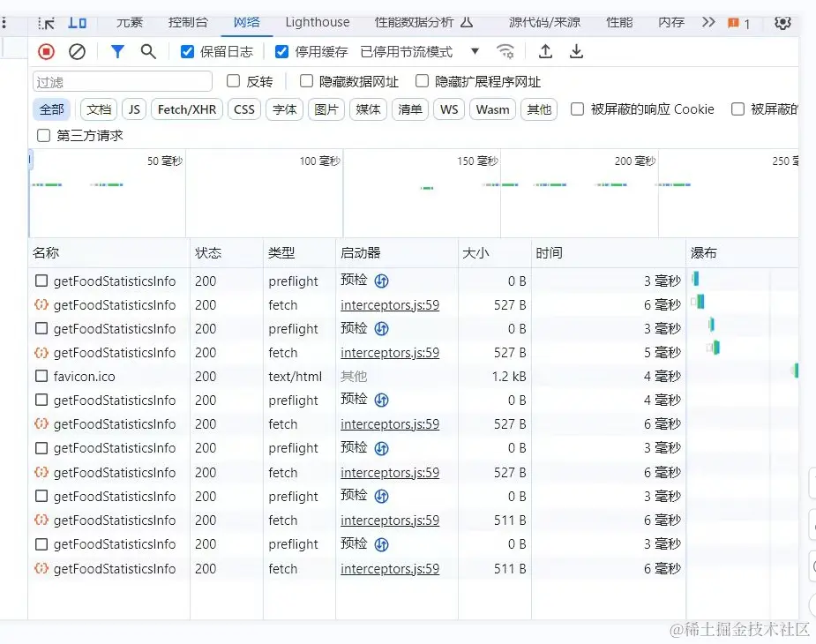
Task: Toggle the 停用缓存 checkbox
Action: [281, 51]
